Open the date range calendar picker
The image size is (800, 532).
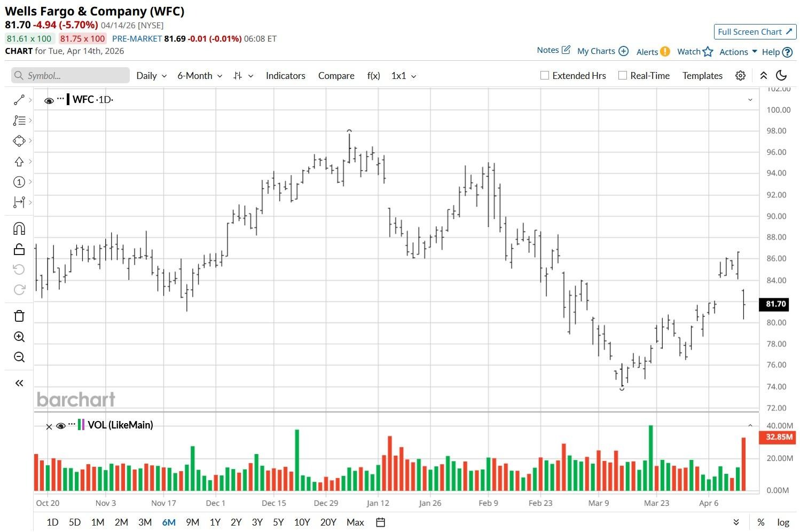[380, 522]
